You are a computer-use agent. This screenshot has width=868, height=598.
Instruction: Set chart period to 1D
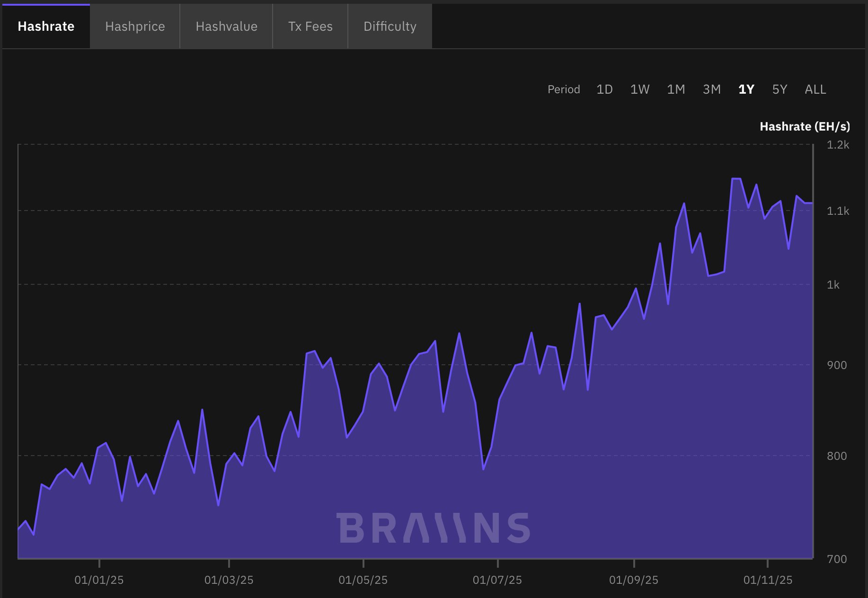[x=604, y=89]
